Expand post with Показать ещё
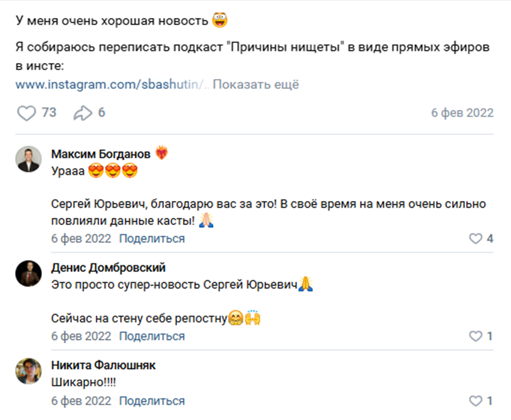 [256, 85]
